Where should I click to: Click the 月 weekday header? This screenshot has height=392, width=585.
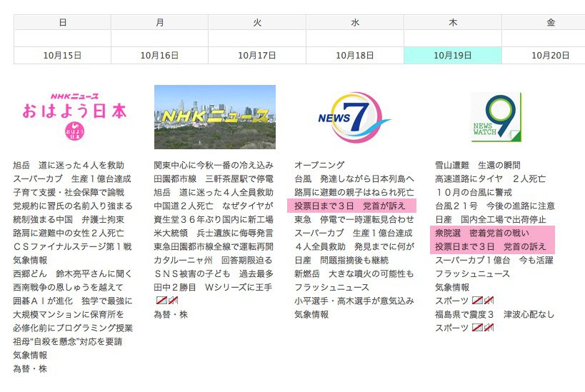click(160, 22)
